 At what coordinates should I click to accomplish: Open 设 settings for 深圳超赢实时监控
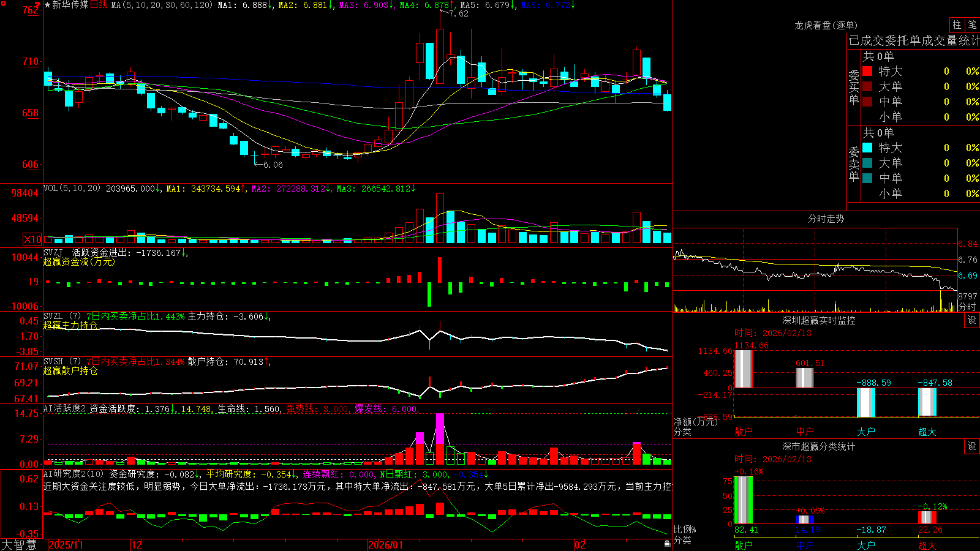[972, 320]
